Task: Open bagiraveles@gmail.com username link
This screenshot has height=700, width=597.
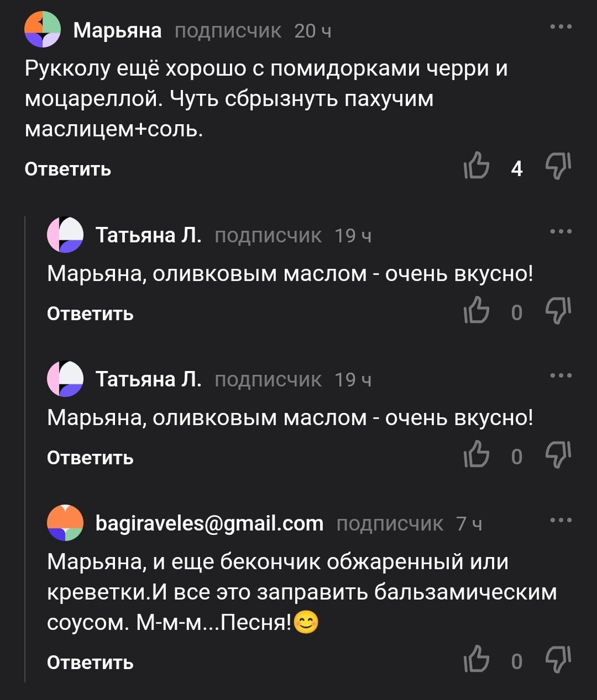Action: (210, 523)
